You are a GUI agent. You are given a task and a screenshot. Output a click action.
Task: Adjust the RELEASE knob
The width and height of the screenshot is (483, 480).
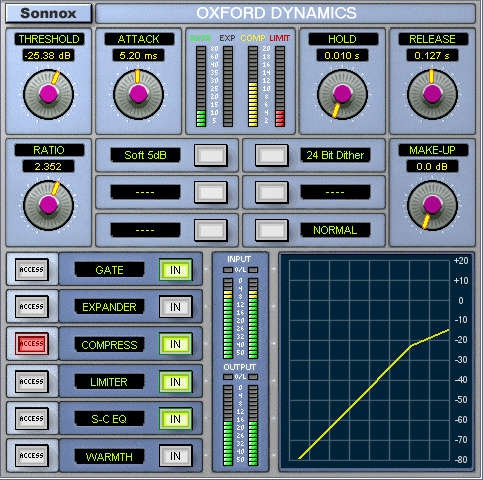[x=432, y=94]
